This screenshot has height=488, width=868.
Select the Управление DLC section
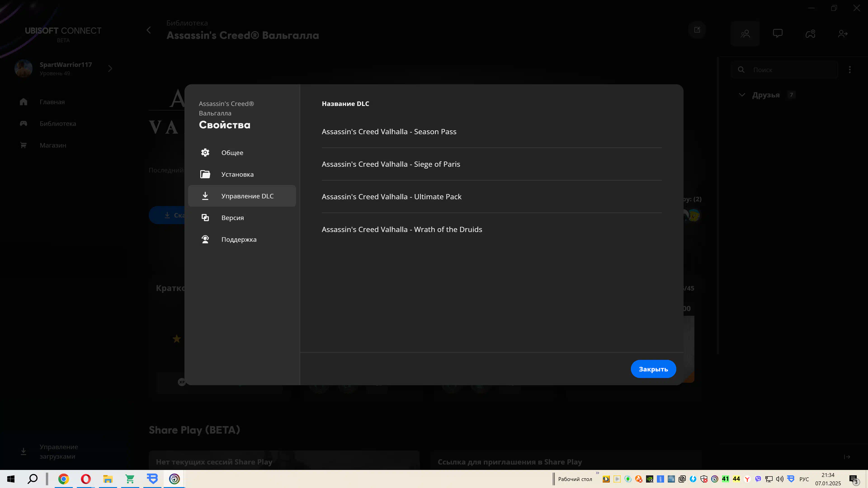coord(242,196)
